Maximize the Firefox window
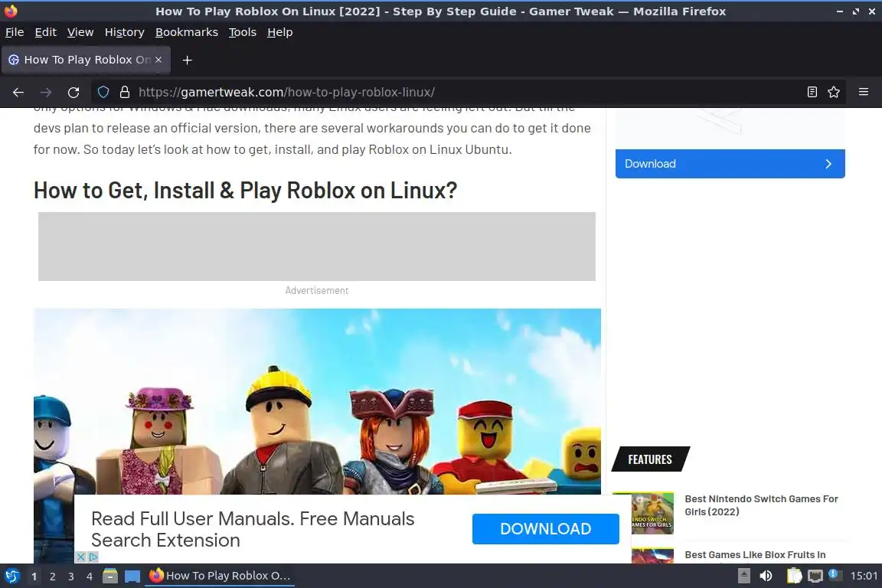This screenshot has width=882, height=588. (855, 11)
